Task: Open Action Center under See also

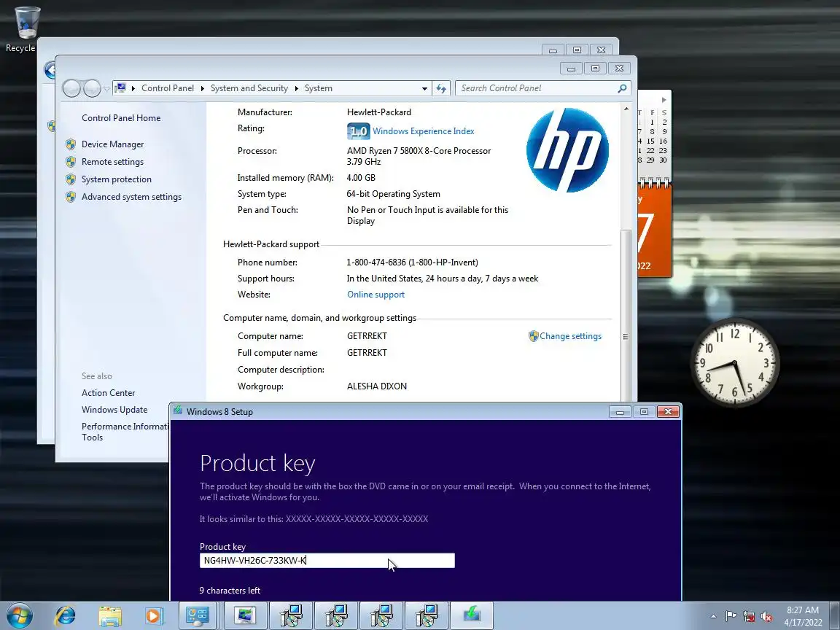Action: pos(108,393)
